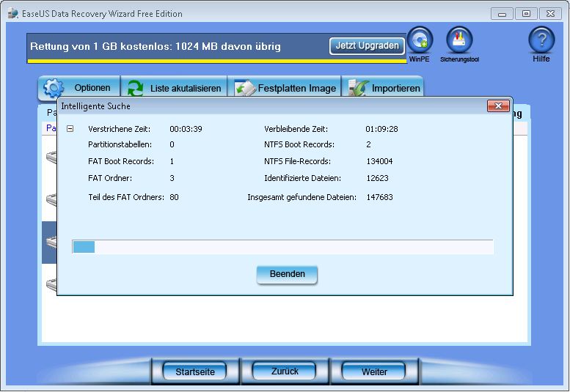
Task: Click the Festplatten Image icon
Action: [x=245, y=89]
